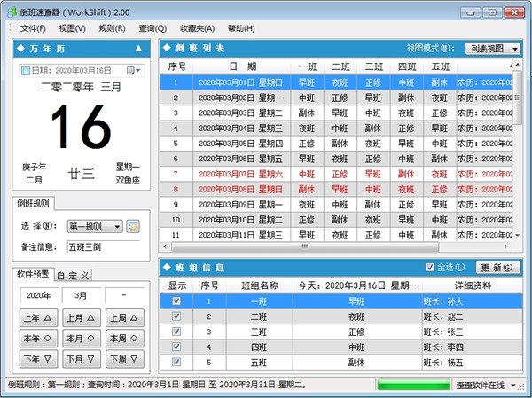Expand the 第一规则 selection dropdown
This screenshot has height=398, width=532.
pyautogui.click(x=116, y=227)
